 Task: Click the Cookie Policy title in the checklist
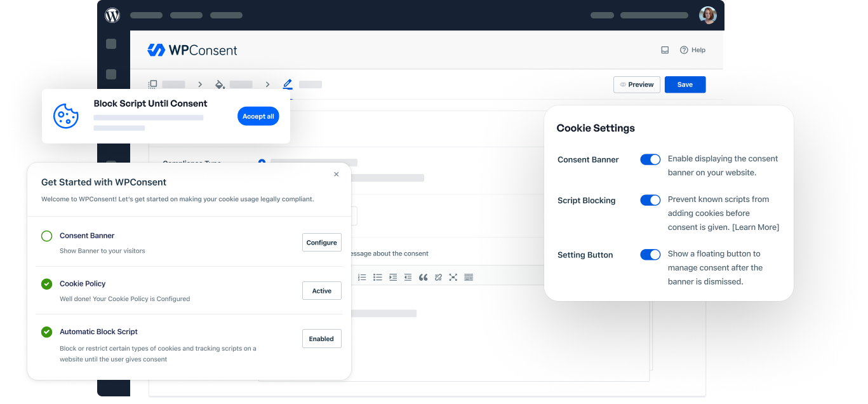(83, 284)
